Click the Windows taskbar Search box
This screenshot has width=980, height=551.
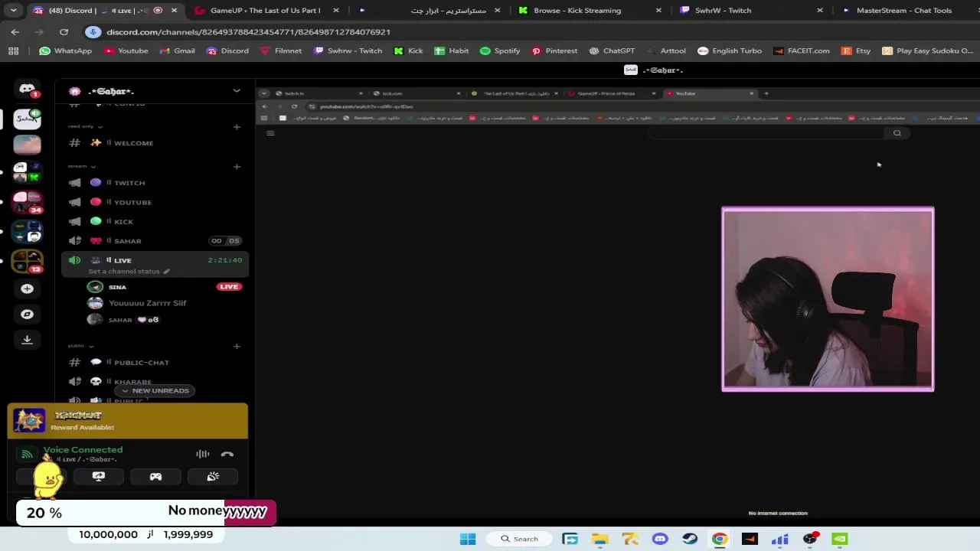click(518, 539)
